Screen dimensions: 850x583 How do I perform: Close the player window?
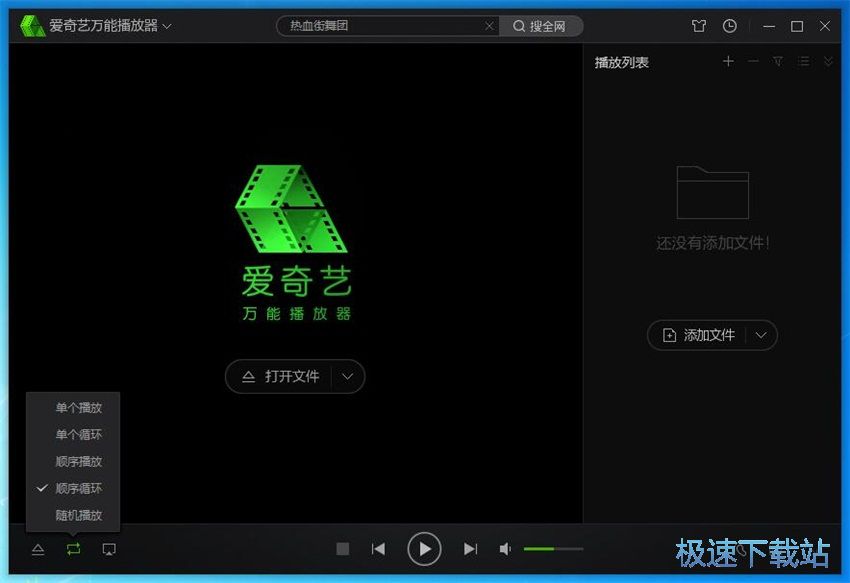(x=825, y=26)
